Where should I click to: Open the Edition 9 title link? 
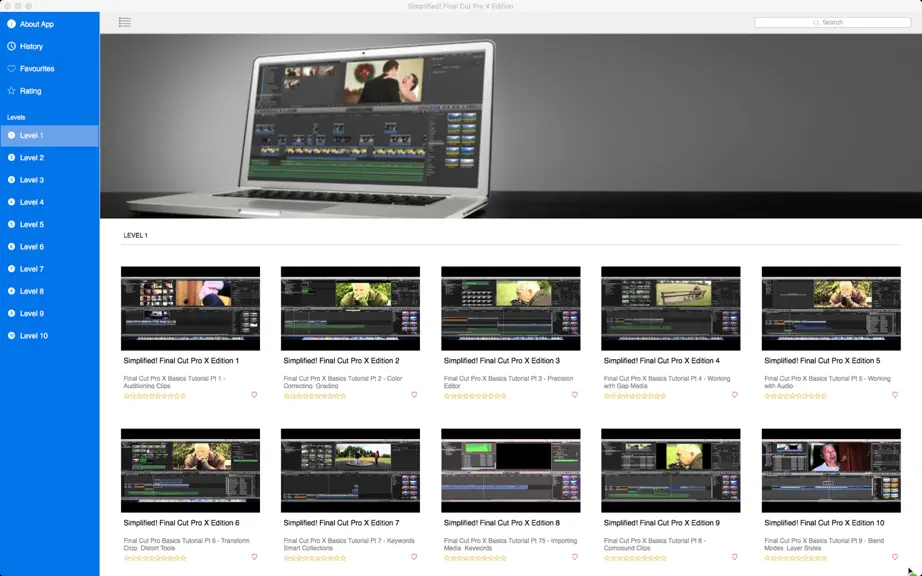(662, 523)
